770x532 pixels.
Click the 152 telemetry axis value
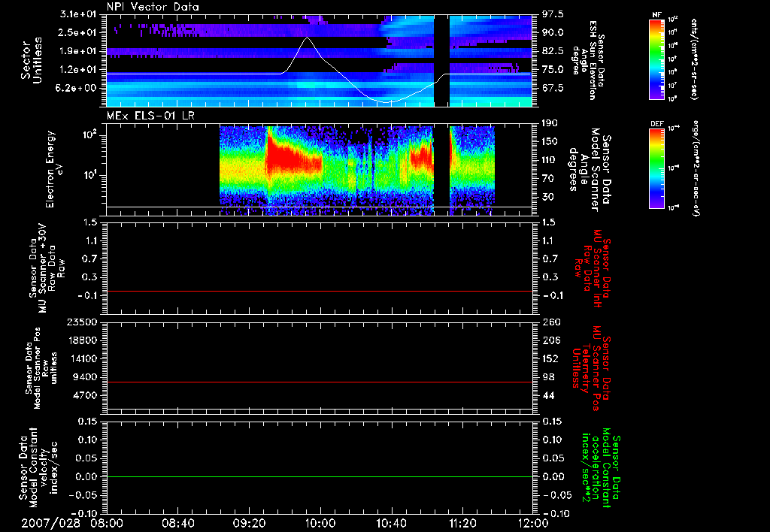[x=550, y=358]
